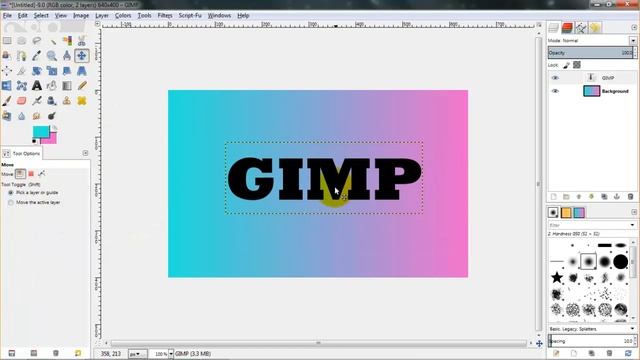This screenshot has width=640, height=360.
Task: Select the Measure compass tool
Action: click(x=67, y=56)
